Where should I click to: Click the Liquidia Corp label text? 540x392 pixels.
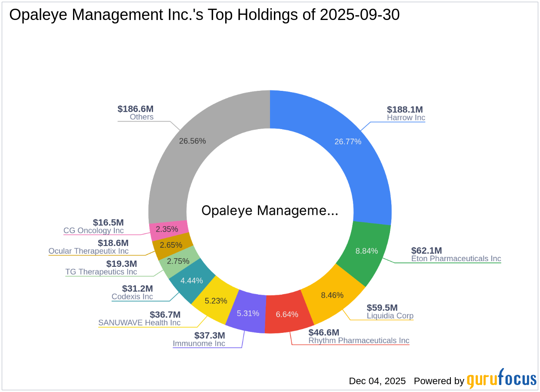pos(390,316)
